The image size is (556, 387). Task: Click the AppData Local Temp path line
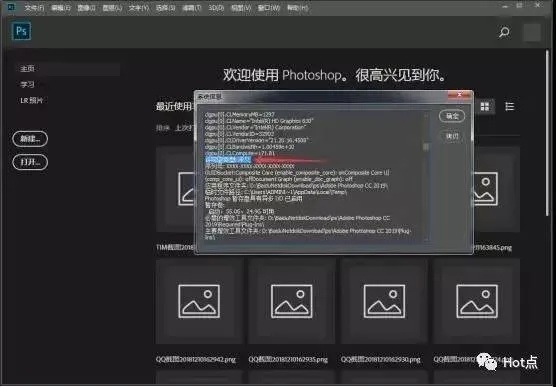point(276,192)
